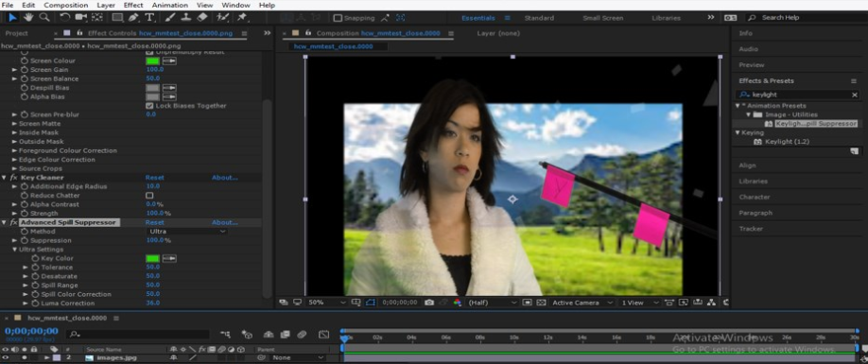
Task: Open the 50% magnification dropdown
Action: click(326, 303)
